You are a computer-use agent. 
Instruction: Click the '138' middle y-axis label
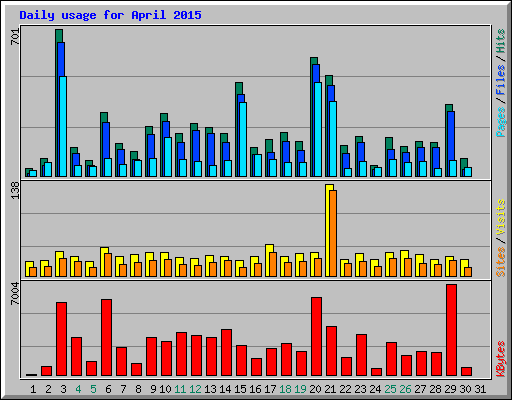click(15, 190)
